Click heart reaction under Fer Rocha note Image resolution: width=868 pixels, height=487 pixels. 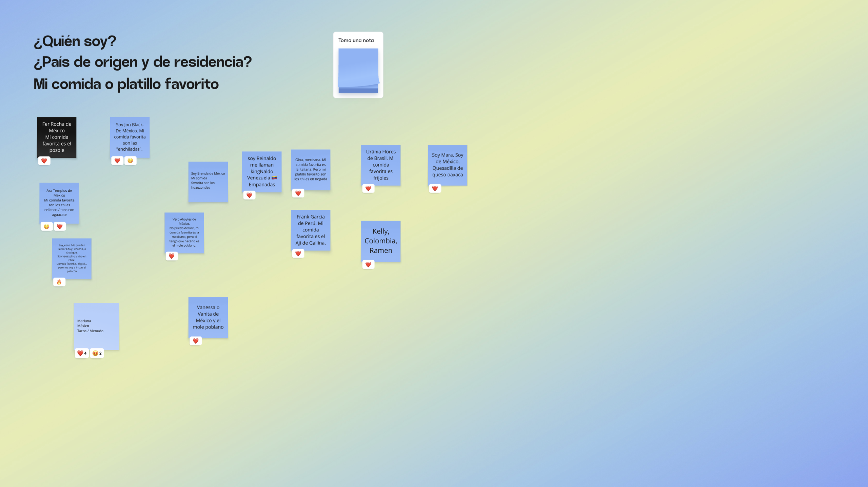pos(44,161)
